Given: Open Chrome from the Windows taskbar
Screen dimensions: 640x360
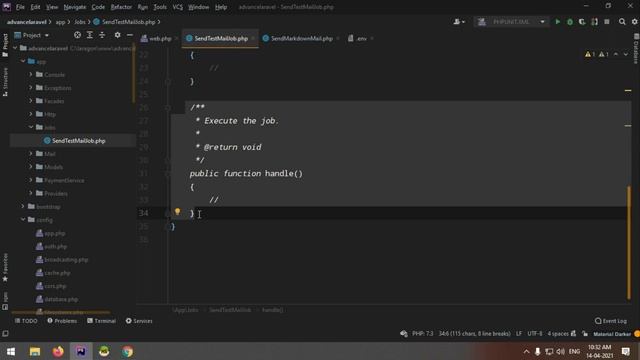Looking at the screenshot, I should (x=127, y=351).
